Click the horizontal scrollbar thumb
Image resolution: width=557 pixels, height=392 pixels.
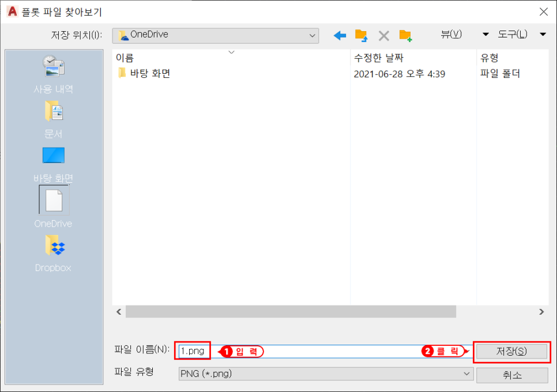[291, 312]
